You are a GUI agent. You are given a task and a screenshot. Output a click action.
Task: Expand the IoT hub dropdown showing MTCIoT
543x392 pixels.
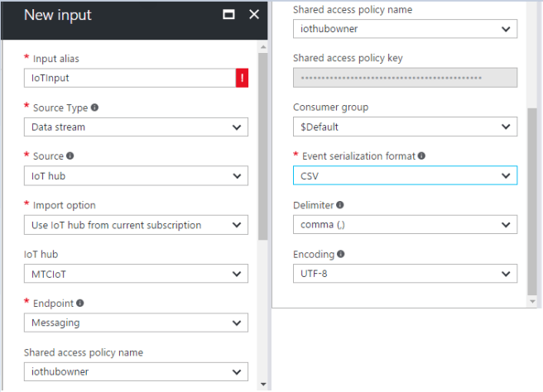pos(136,274)
